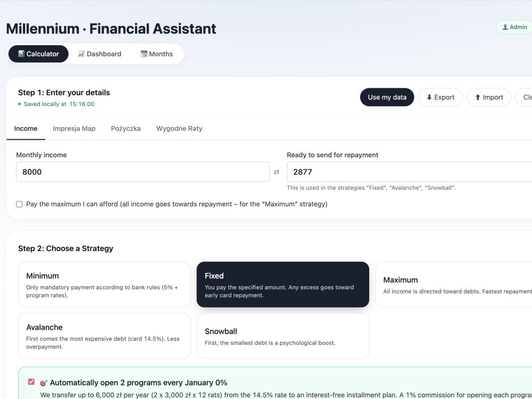Click the Millennium Financial Assistant title
Viewport: 532px width, 399px height.
[x=111, y=29]
